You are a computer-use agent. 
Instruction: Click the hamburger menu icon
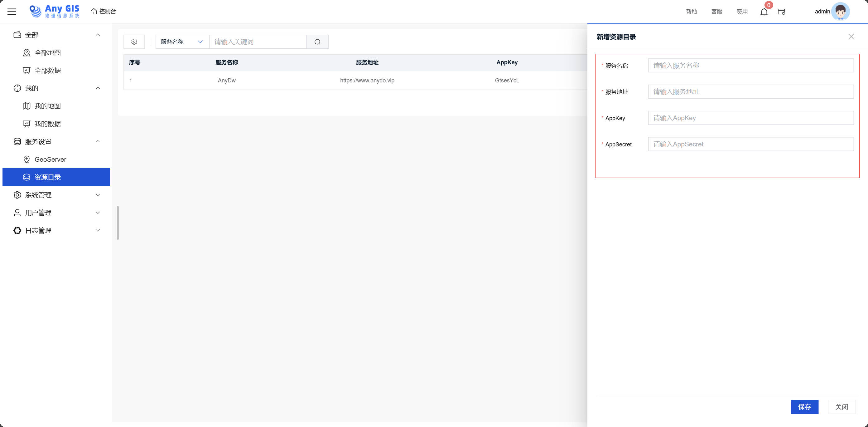12,12
